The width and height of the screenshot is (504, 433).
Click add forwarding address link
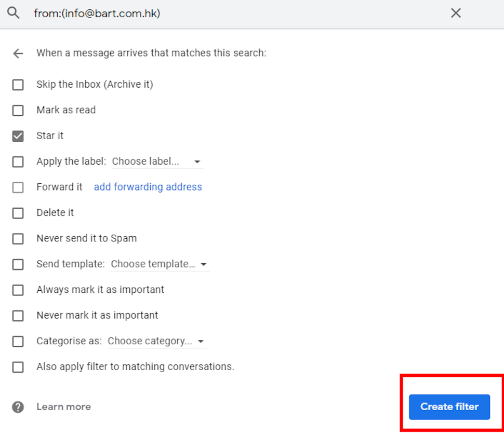(148, 187)
